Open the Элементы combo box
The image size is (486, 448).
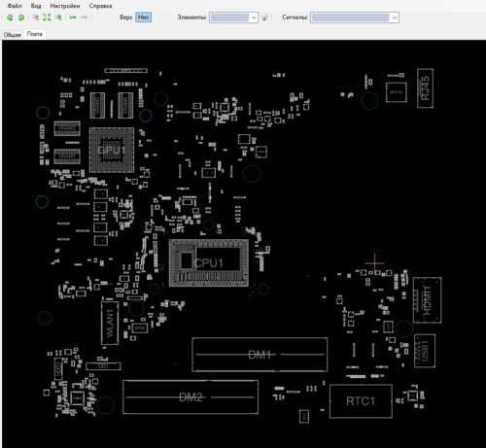point(233,17)
